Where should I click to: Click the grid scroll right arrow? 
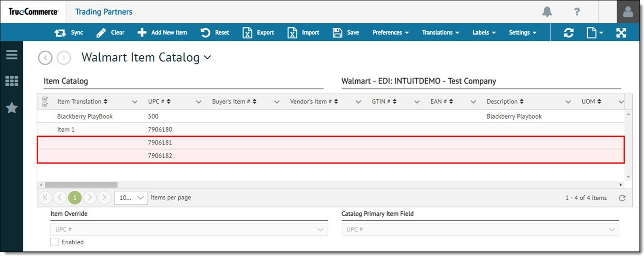pos(621,185)
